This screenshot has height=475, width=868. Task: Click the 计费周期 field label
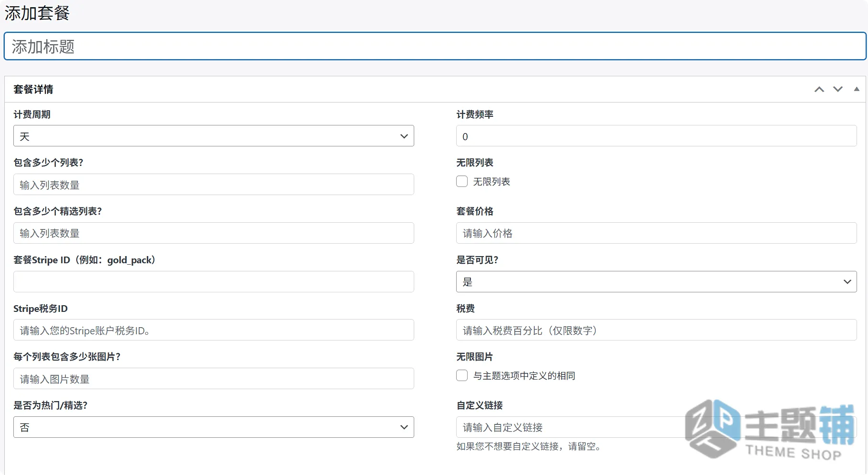pos(32,114)
